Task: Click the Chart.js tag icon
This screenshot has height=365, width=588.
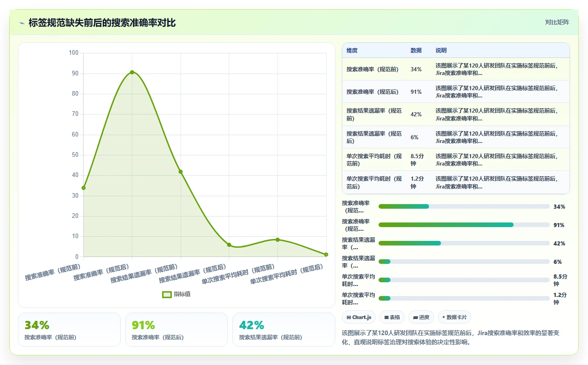Action: [349, 318]
